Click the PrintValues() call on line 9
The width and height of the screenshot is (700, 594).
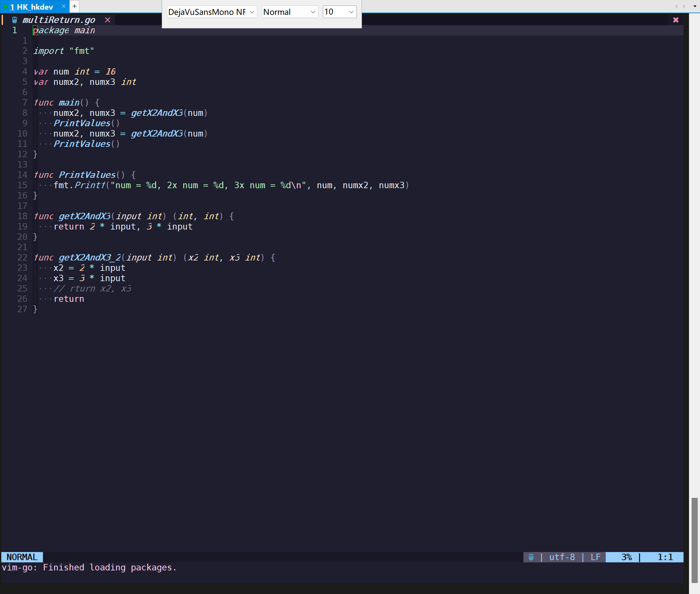(x=87, y=123)
